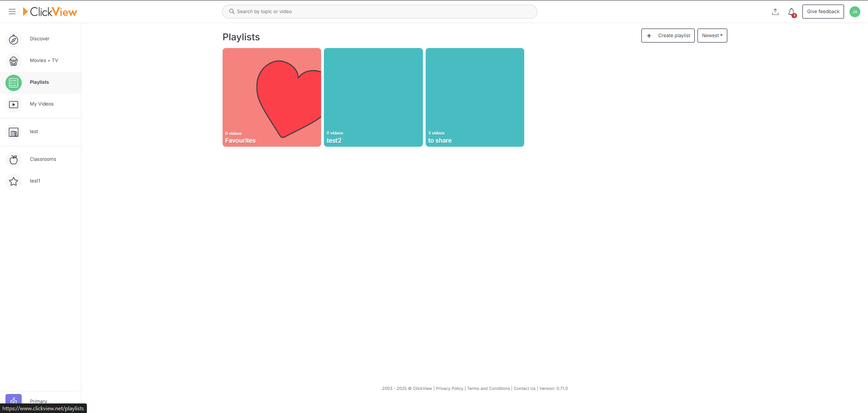Open the test2 playlist card
Screen dimensions: 868x413
coord(373,97)
